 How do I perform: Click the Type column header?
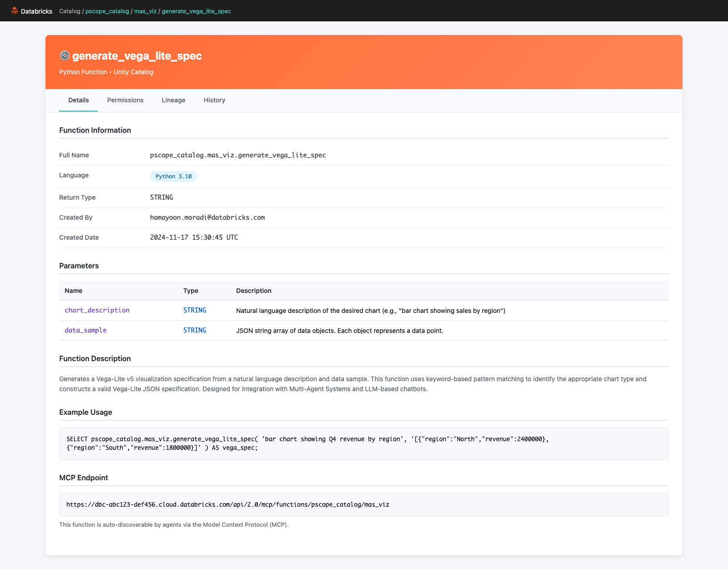click(x=191, y=291)
